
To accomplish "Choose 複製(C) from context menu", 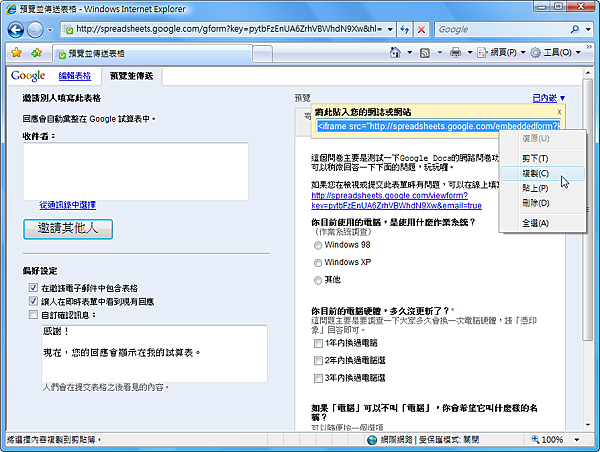I will point(543,173).
